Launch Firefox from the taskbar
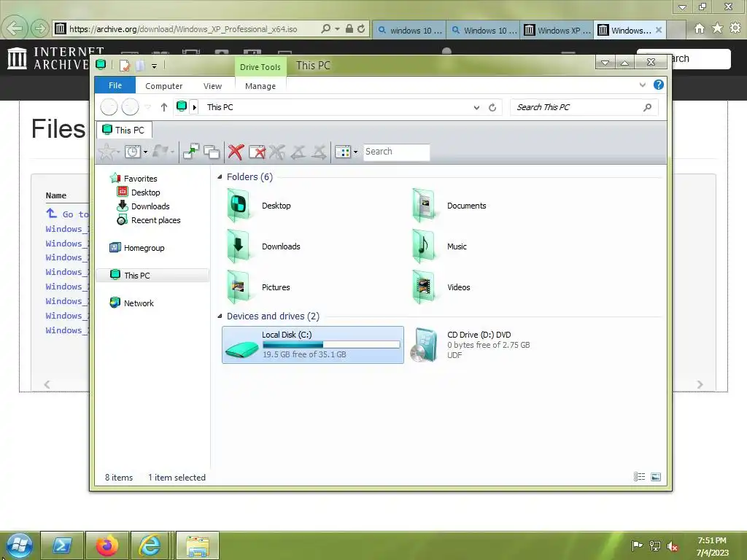The image size is (747, 560). pos(107,545)
